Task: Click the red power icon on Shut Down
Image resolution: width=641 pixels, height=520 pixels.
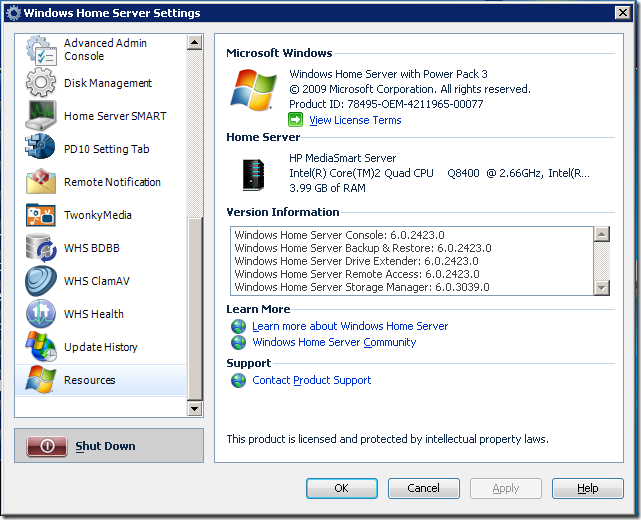Action: [47, 446]
